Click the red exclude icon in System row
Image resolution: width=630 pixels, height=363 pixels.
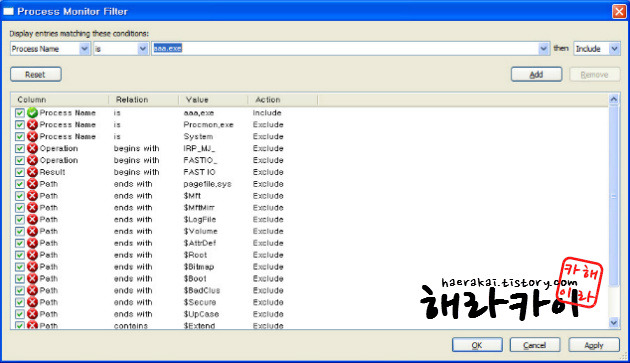[x=33, y=137]
